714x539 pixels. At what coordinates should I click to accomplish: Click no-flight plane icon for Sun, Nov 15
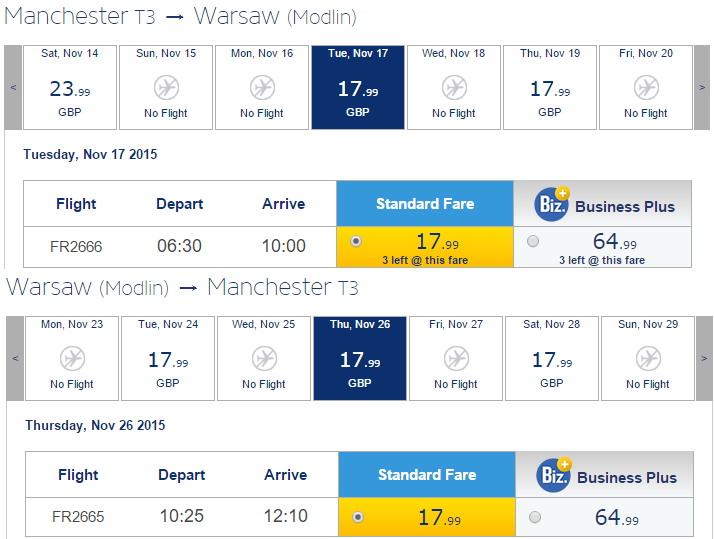(166, 88)
